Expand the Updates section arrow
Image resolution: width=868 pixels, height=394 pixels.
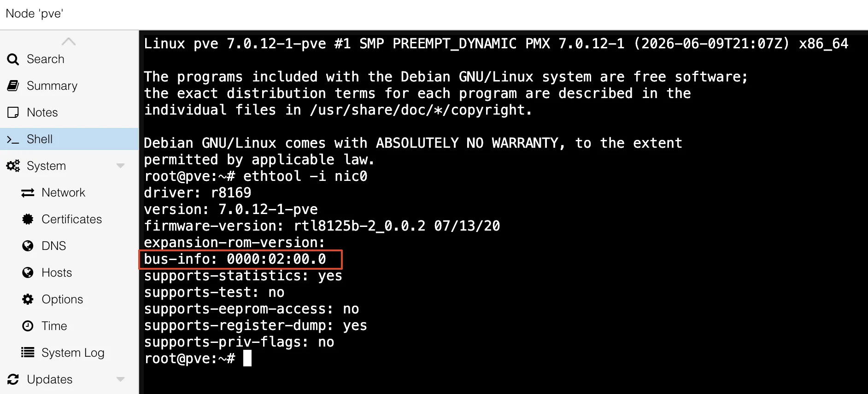point(121,380)
